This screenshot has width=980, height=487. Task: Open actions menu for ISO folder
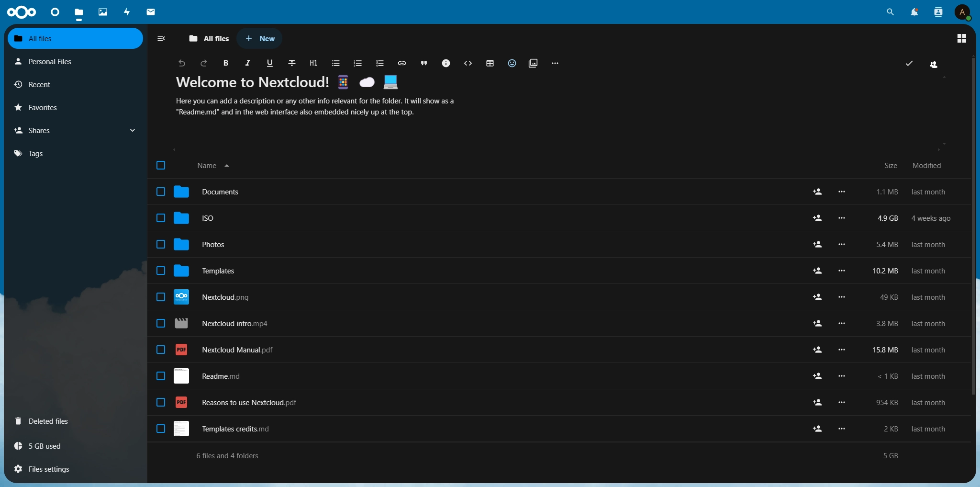point(842,218)
